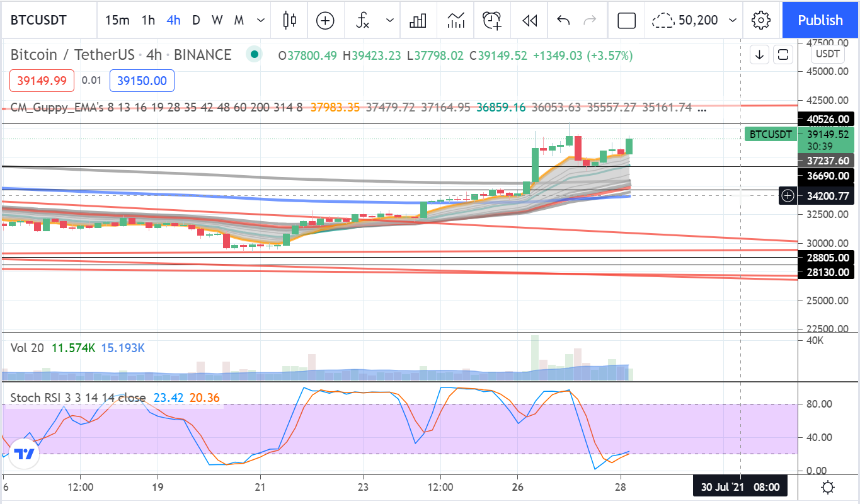Image resolution: width=860 pixels, height=504 pixels.
Task: Click the Publish button
Action: (x=820, y=20)
